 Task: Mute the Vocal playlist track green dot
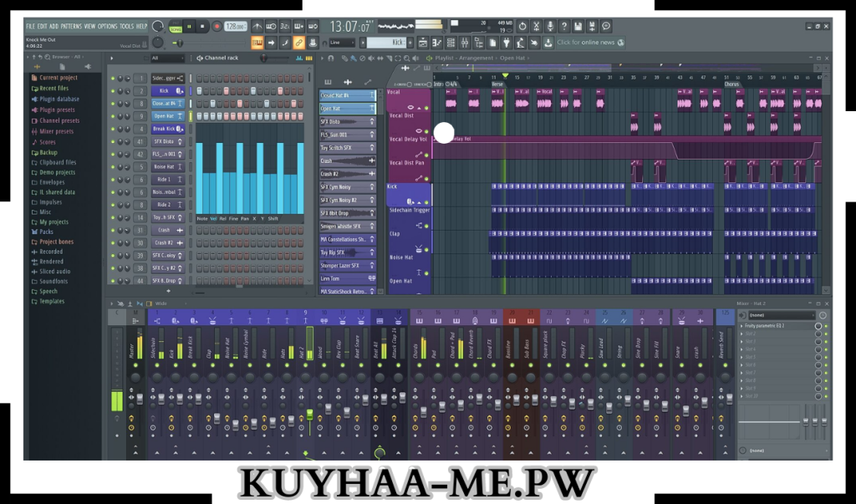pos(426,108)
